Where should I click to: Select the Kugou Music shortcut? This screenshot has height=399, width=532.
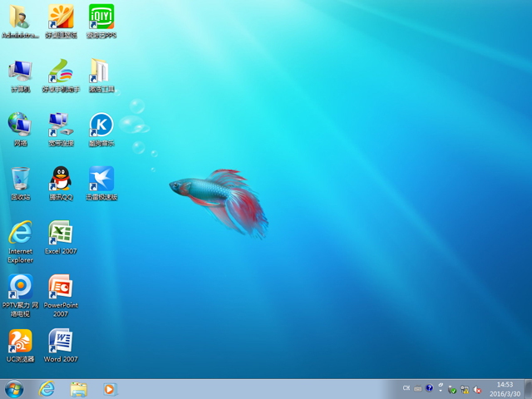(101, 126)
